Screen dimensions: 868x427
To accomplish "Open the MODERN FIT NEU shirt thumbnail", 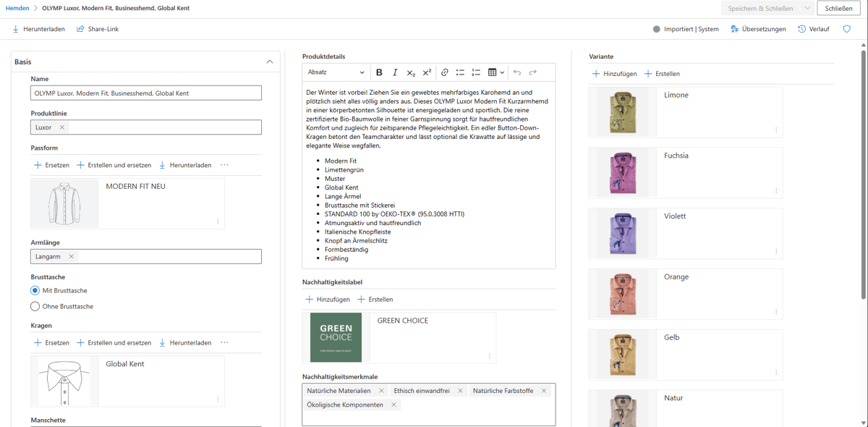I will [x=64, y=203].
